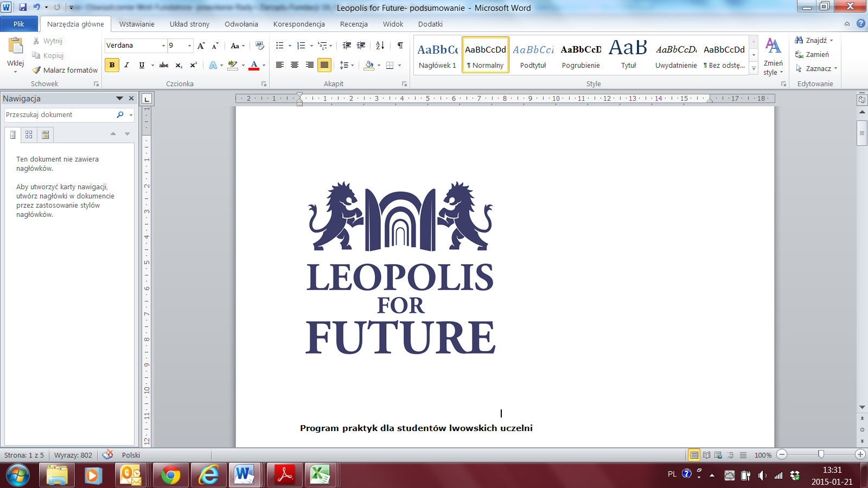
Task: Click Zamień (Replace) button
Action: 812,55
